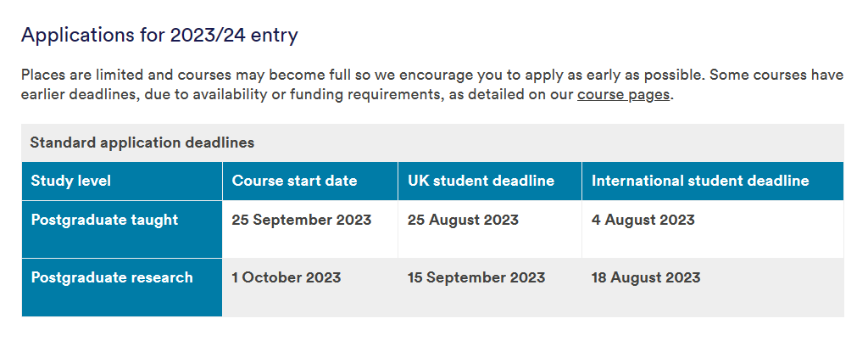Click the 'earlier deadlines' phrase in the paragraph

click(x=79, y=94)
